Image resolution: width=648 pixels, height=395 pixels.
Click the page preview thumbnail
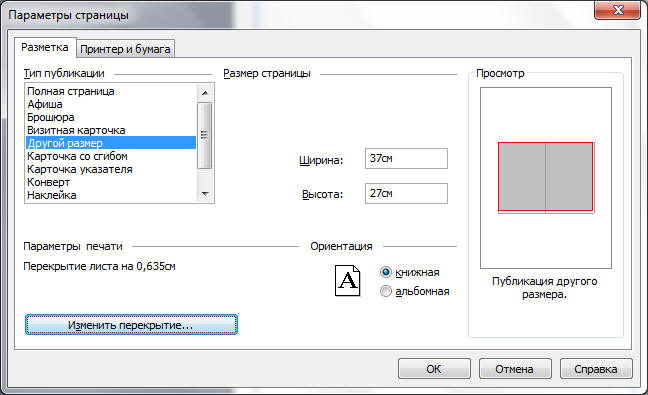pyautogui.click(x=546, y=178)
